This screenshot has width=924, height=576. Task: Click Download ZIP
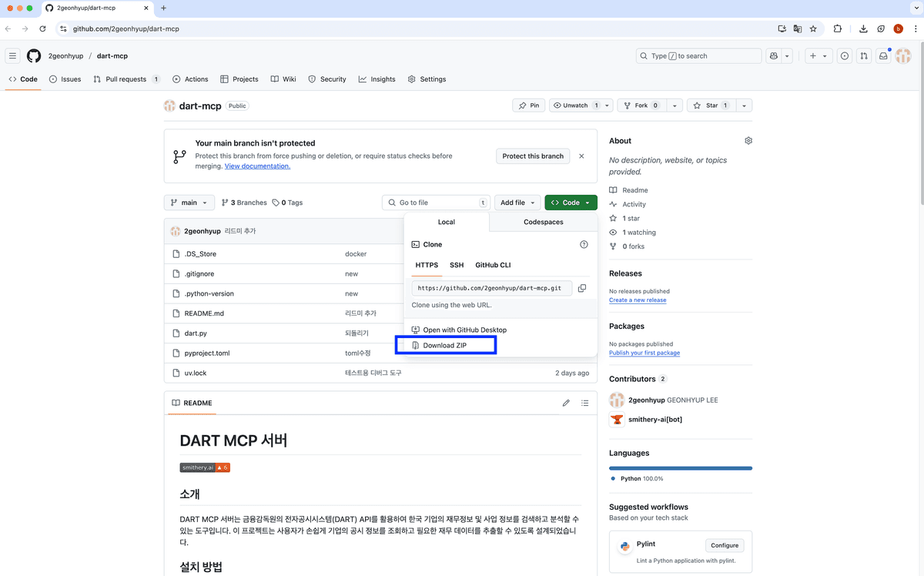(445, 346)
